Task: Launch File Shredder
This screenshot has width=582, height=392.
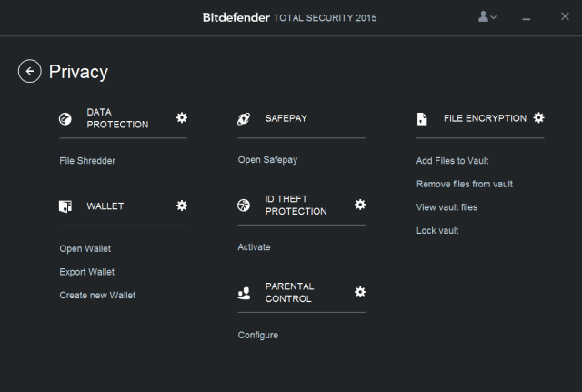Action: tap(87, 161)
